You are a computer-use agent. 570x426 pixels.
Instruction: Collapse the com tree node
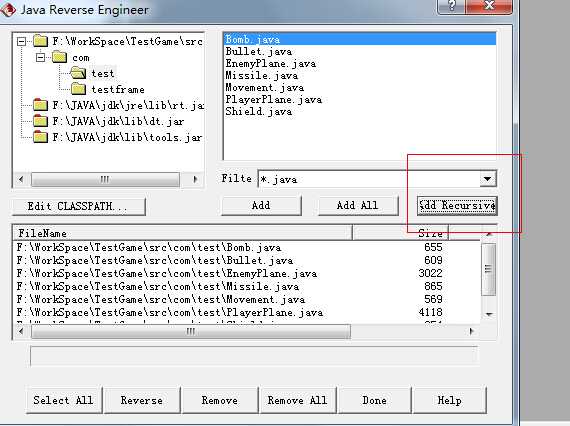pyautogui.click(x=40, y=57)
